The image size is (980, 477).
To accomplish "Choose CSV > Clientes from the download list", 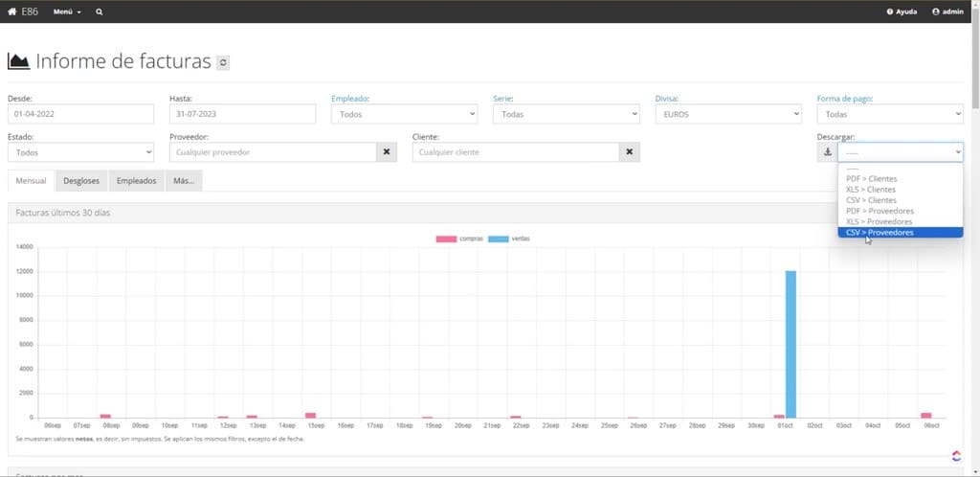I will [901, 200].
